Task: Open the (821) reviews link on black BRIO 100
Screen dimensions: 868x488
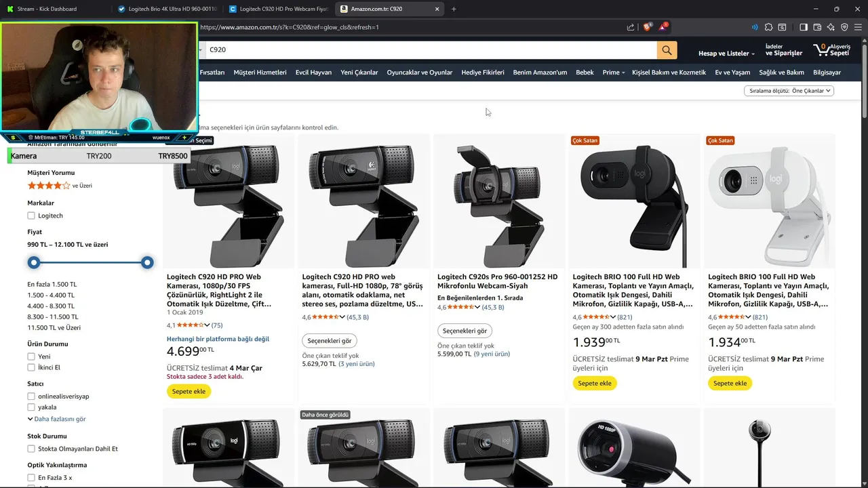Action: point(625,317)
